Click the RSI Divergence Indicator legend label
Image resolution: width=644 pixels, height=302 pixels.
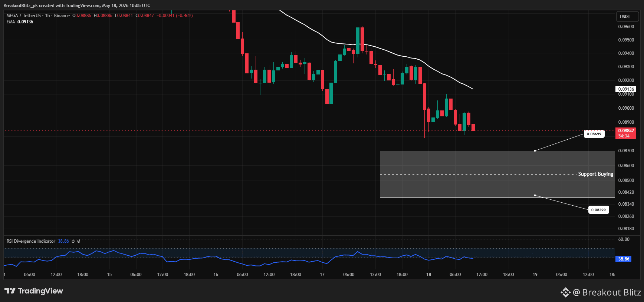click(31, 241)
